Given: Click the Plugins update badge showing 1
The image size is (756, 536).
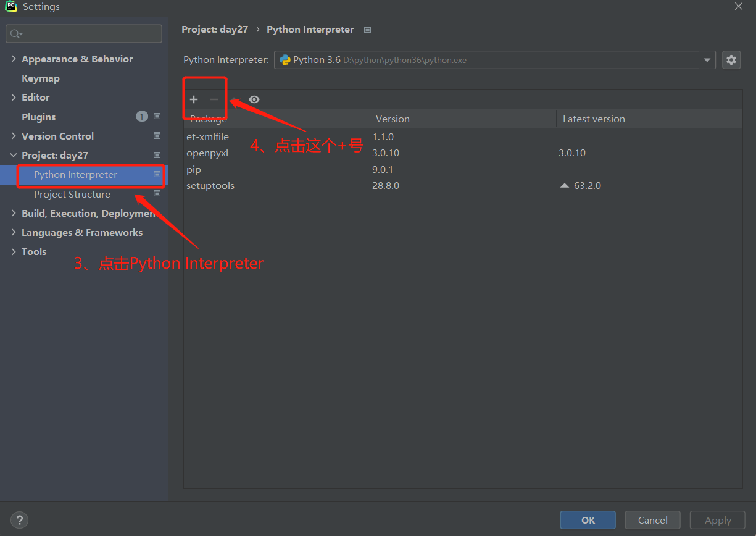Looking at the screenshot, I should click(x=142, y=117).
